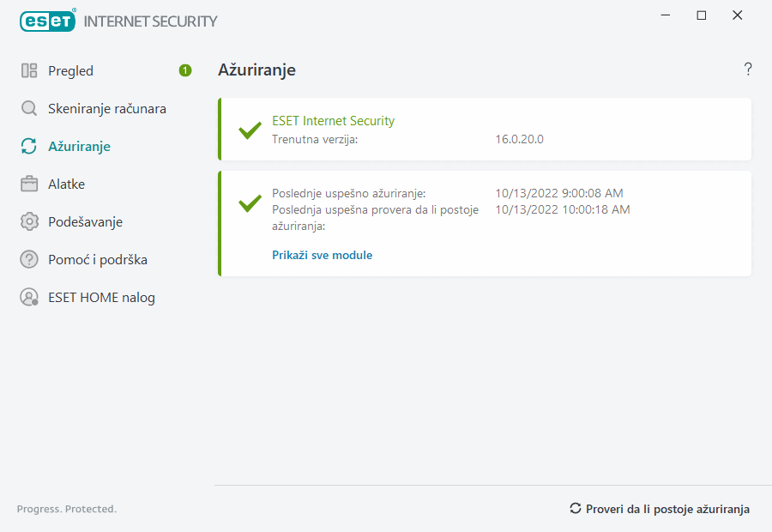Click the Pregled overview icon
772x532 pixels.
click(29, 71)
